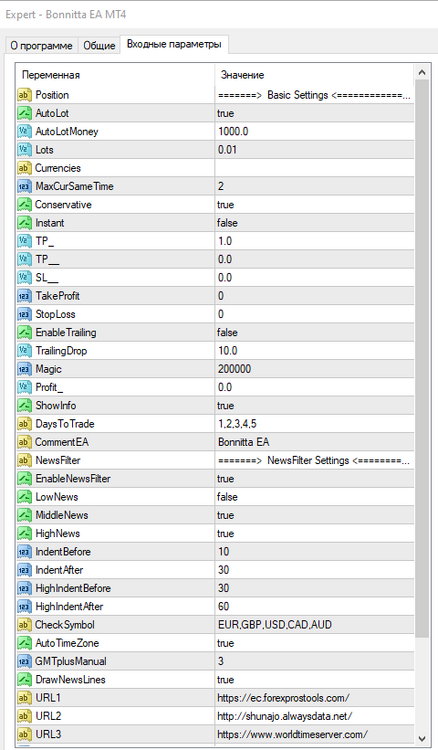This screenshot has width=438, height=750.
Task: Click the empty Currencies value cell
Action: pyautogui.click(x=314, y=168)
